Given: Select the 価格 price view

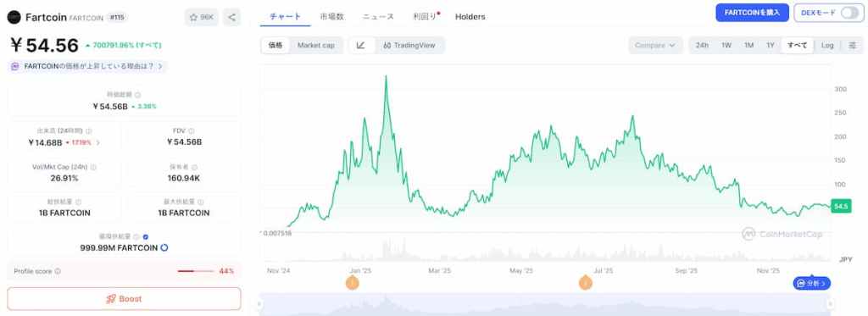Looking at the screenshot, I should pos(275,46).
